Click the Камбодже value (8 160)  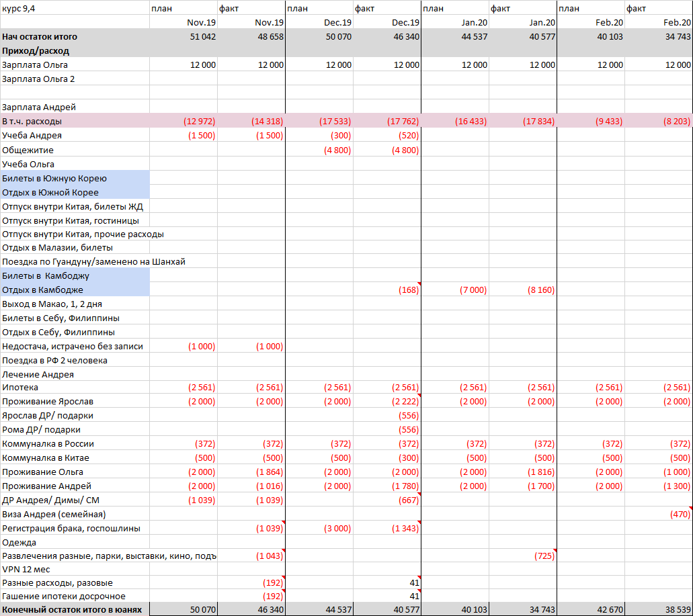[x=541, y=290]
